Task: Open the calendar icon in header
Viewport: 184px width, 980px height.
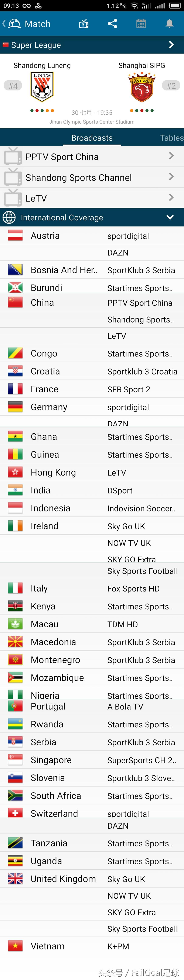Action: click(141, 24)
